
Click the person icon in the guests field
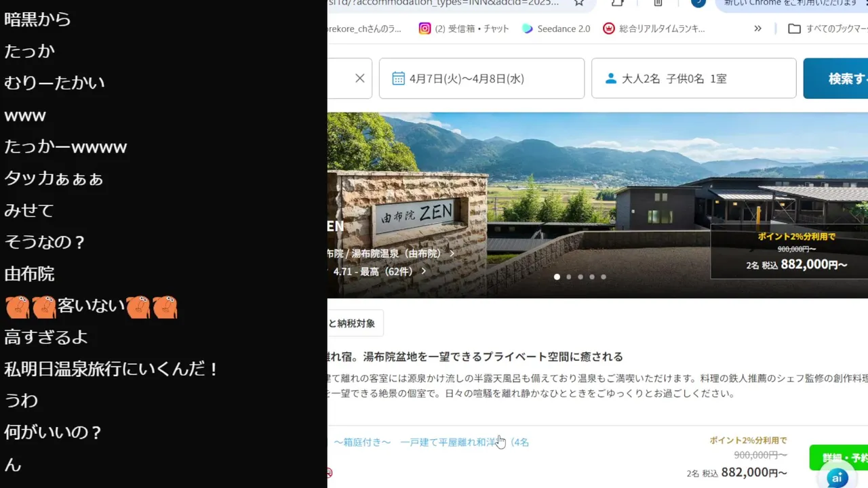[611, 79]
